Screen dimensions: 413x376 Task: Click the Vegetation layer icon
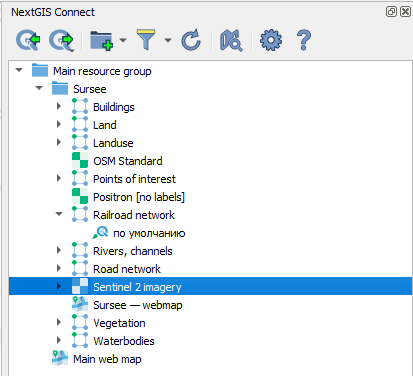80,323
